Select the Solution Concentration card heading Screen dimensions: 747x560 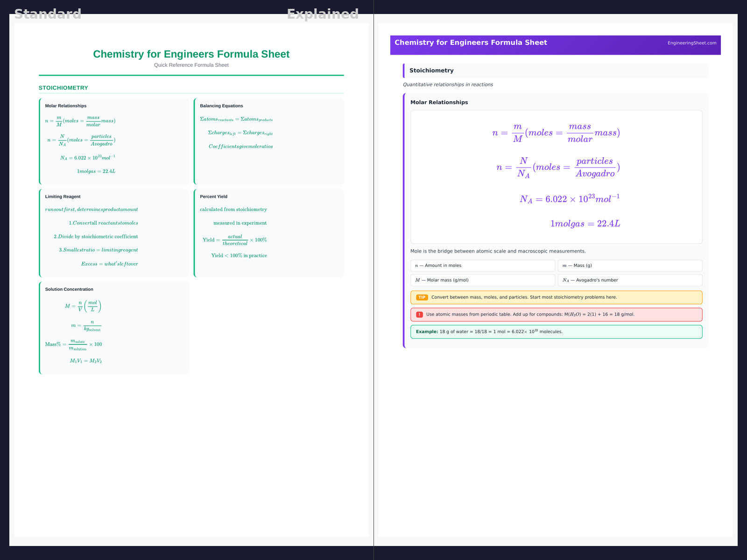coord(69,289)
